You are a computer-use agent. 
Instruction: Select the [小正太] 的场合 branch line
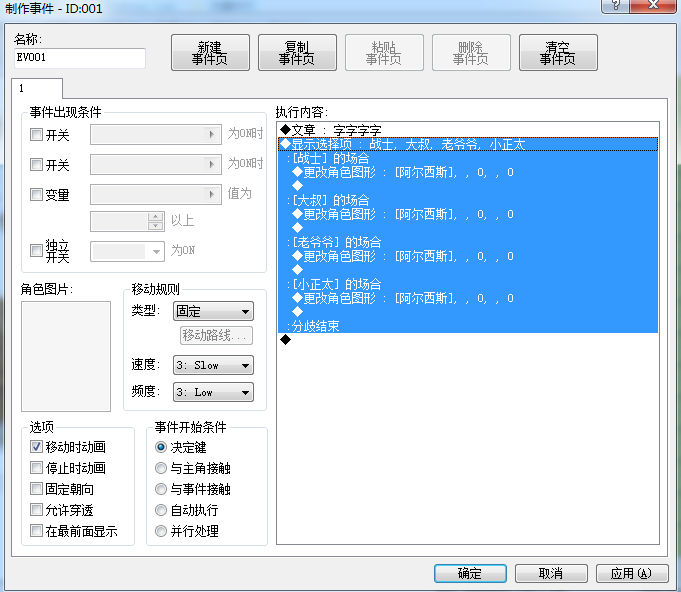pyautogui.click(x=468, y=284)
